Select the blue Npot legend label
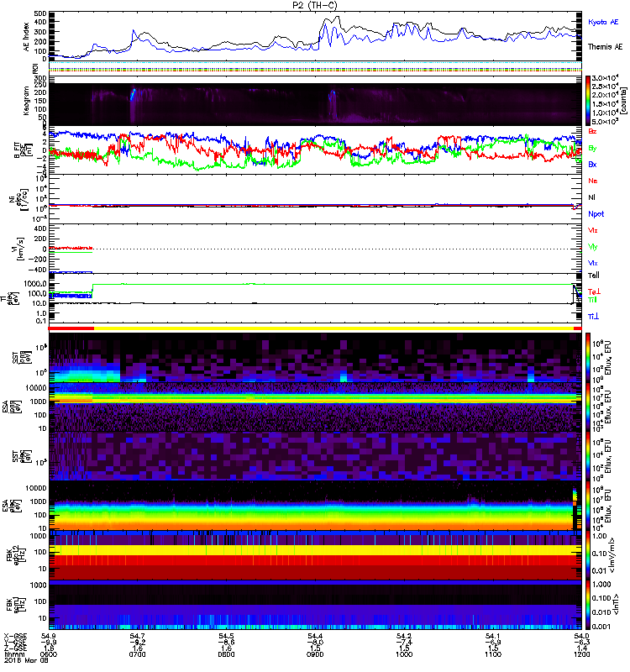The height and width of the screenshot is (672, 630). click(x=596, y=214)
